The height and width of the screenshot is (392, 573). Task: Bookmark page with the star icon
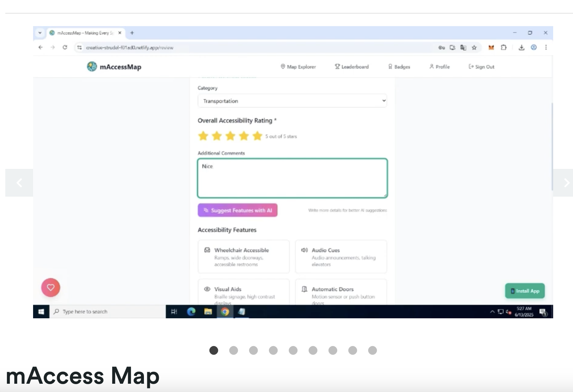click(x=474, y=47)
